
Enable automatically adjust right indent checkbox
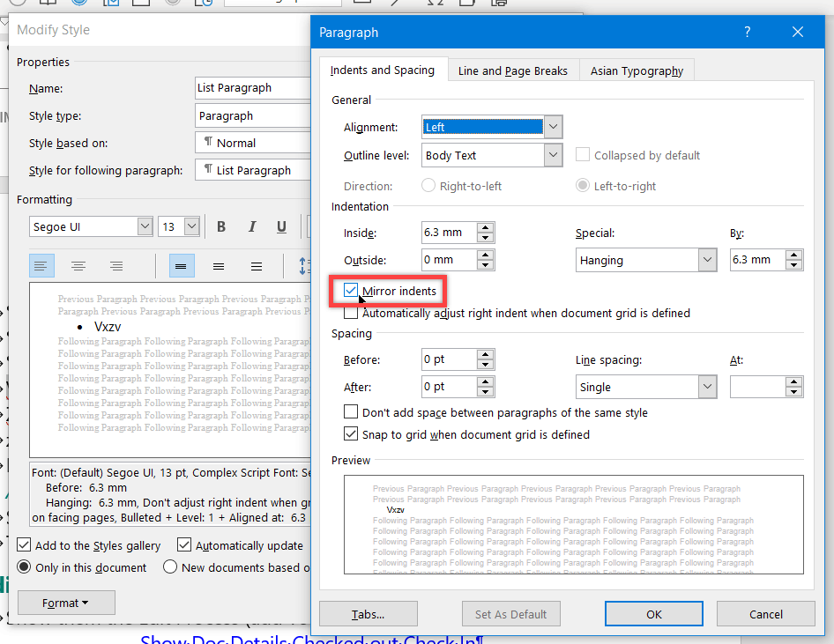351,313
